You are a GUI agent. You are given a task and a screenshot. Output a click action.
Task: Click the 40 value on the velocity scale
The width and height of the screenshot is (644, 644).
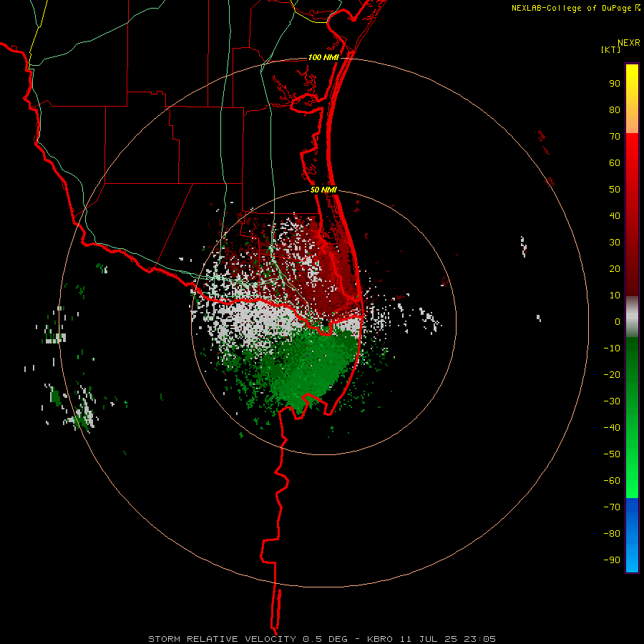click(615, 215)
